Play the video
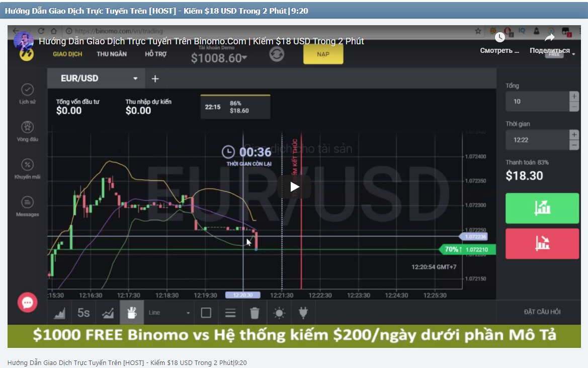588x368 pixels. pyautogui.click(x=294, y=186)
